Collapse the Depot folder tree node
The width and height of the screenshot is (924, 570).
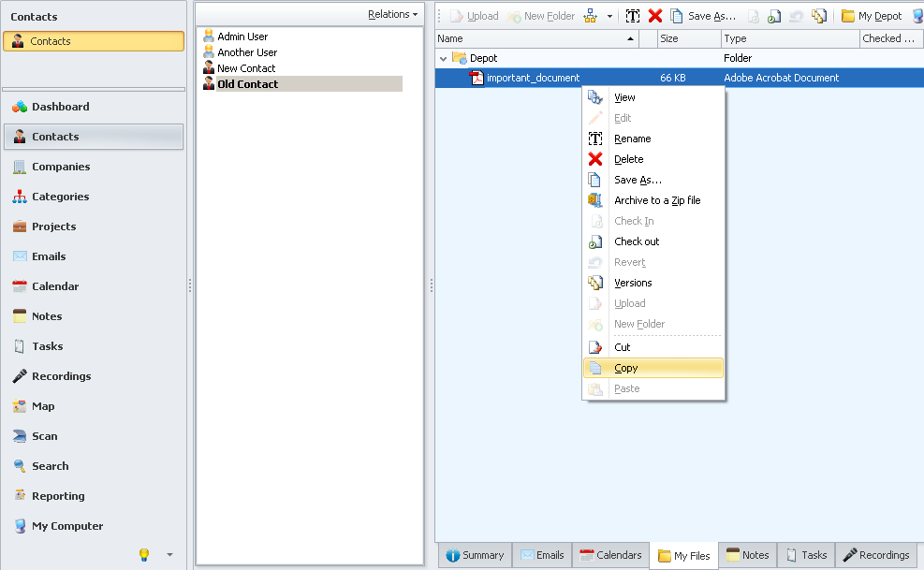pyautogui.click(x=444, y=58)
